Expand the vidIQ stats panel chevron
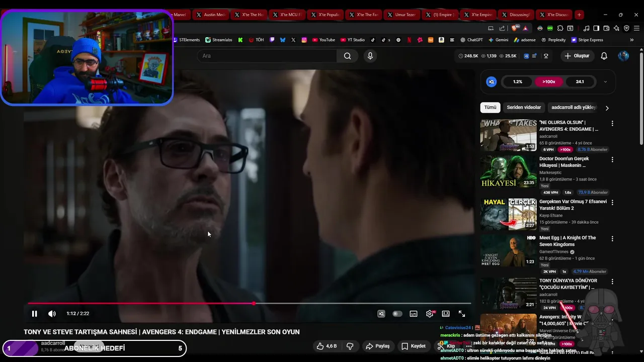Viewport: 644px width, 362px height. click(x=605, y=81)
